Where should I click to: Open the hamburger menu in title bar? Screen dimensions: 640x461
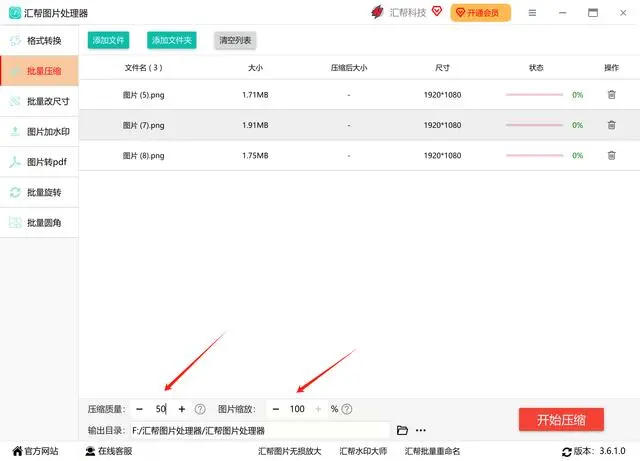(x=532, y=13)
